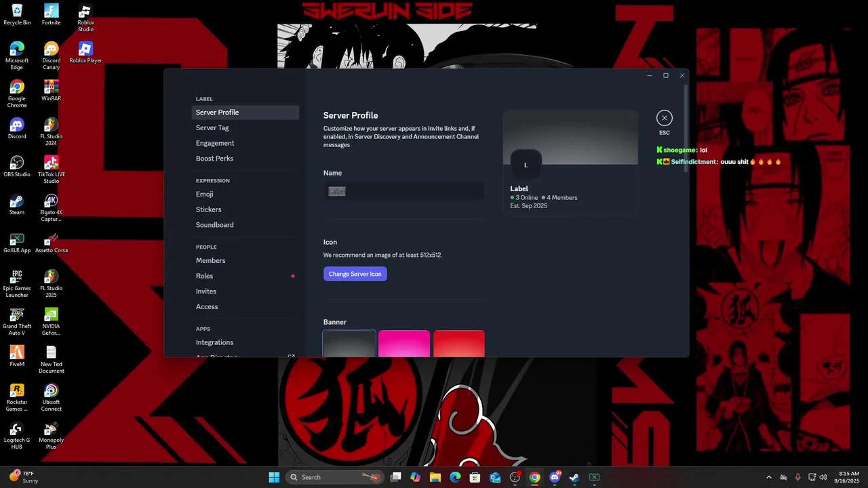Open the volume tray control

coord(823,477)
